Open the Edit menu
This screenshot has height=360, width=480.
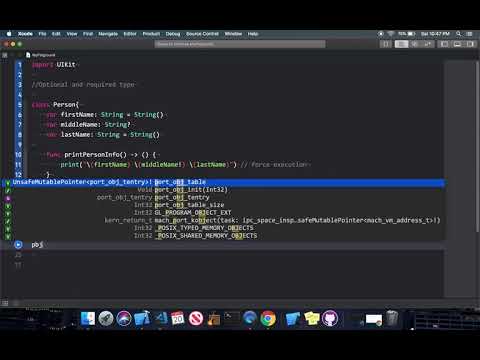pos(56,34)
